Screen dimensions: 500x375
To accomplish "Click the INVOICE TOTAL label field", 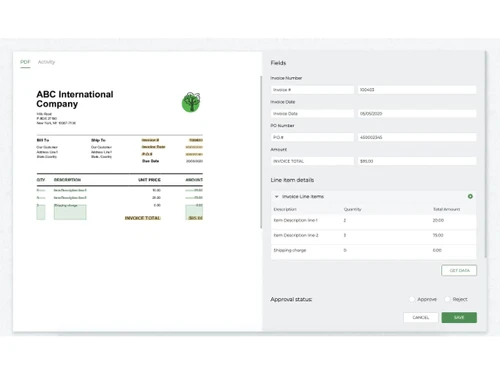I will click(x=312, y=161).
